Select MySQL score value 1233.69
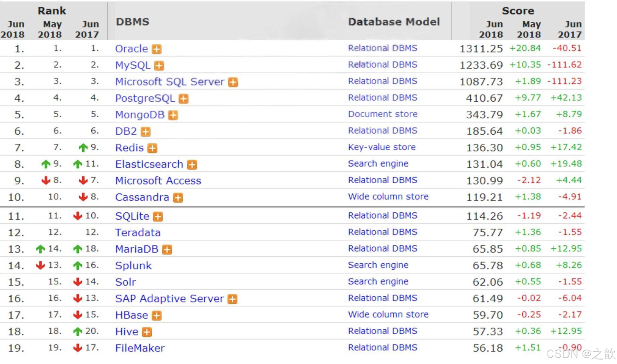The height and width of the screenshot is (364, 617). point(481,65)
